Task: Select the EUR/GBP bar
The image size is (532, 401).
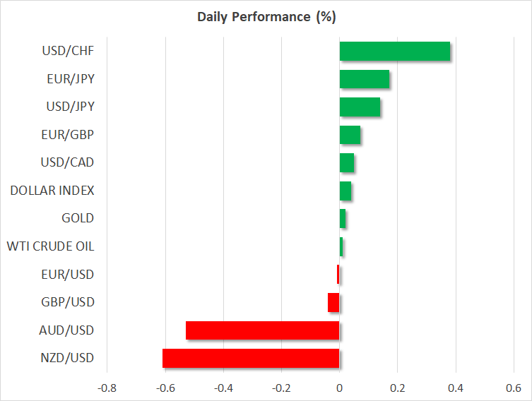Action: (x=350, y=135)
